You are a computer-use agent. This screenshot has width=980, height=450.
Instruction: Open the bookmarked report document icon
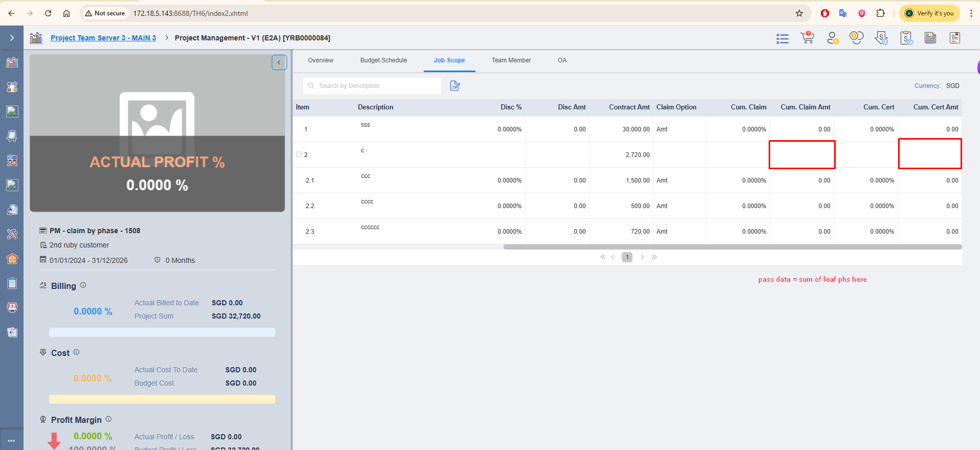955,38
